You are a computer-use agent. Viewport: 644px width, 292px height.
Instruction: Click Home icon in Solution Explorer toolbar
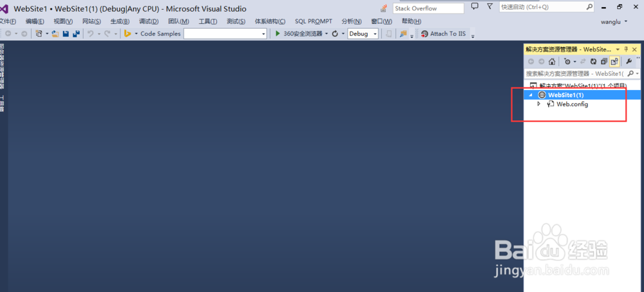click(x=552, y=62)
